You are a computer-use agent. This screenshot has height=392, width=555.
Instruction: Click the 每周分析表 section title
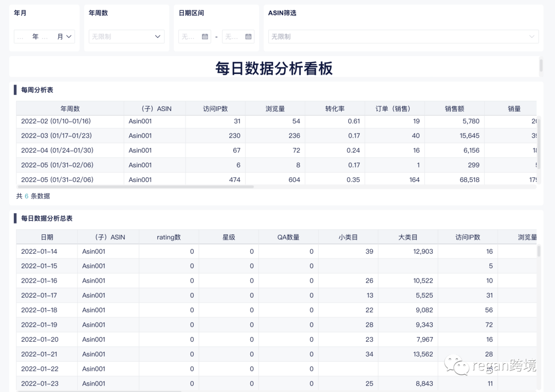(x=37, y=90)
